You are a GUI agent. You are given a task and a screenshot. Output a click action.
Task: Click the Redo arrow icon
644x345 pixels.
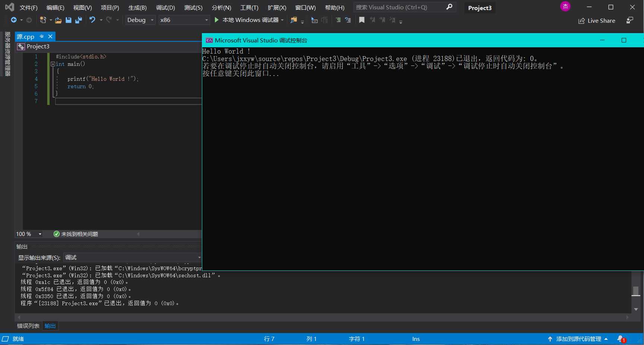[x=109, y=20]
